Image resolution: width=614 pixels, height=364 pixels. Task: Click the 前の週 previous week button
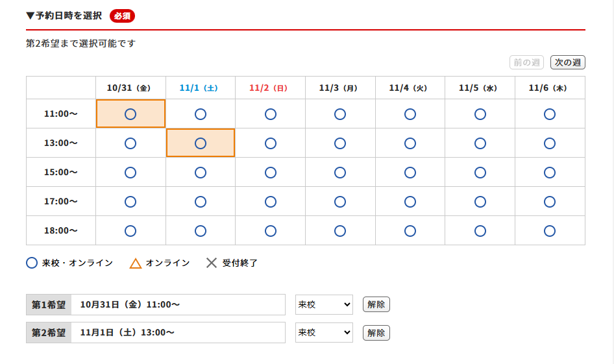(526, 62)
